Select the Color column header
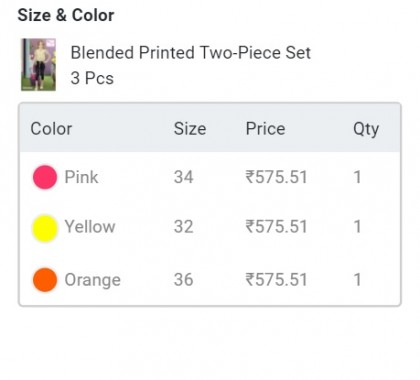 coord(51,129)
